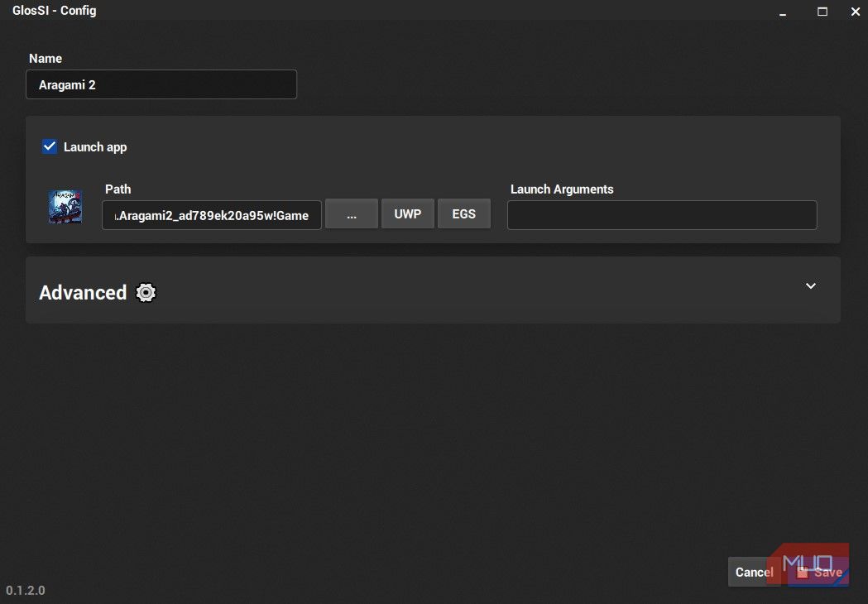Open the Advanced settings gear icon

[x=146, y=292]
